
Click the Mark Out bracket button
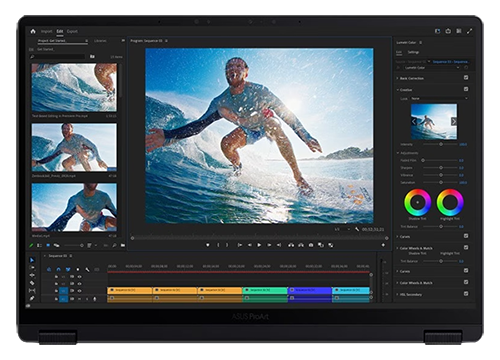pyautogui.click(x=227, y=245)
